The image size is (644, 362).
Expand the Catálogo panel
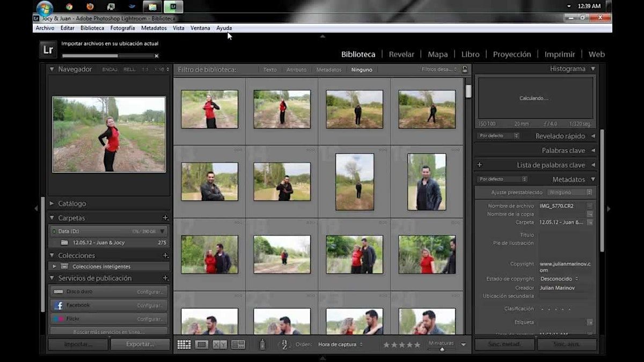click(52, 204)
